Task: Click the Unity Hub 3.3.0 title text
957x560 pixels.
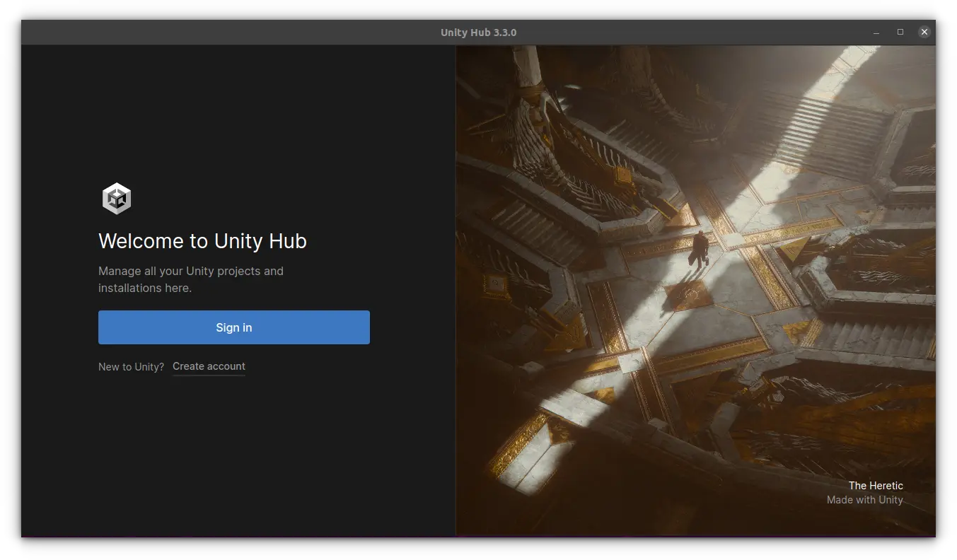Action: pyautogui.click(x=478, y=33)
